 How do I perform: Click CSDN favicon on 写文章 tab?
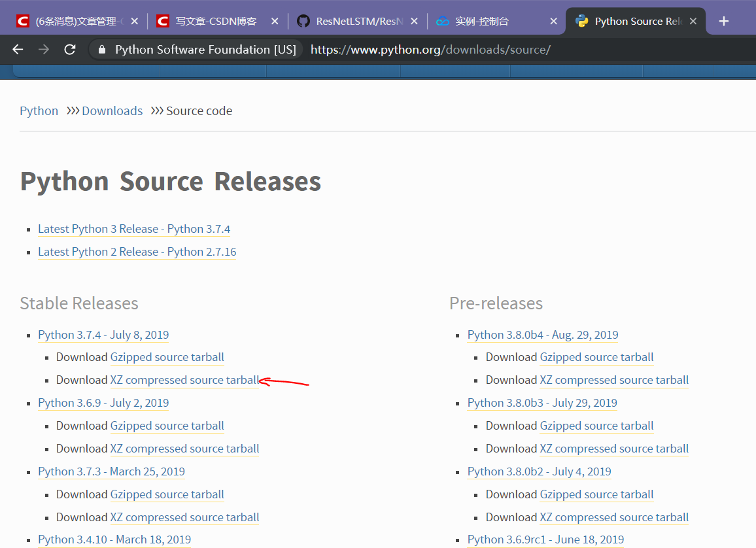click(x=163, y=21)
